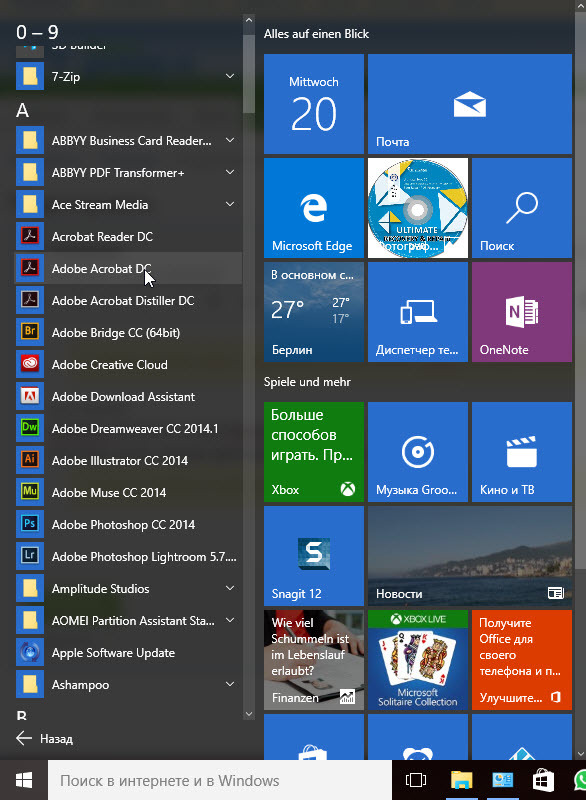Open the Берлин weather tile

[x=314, y=312]
